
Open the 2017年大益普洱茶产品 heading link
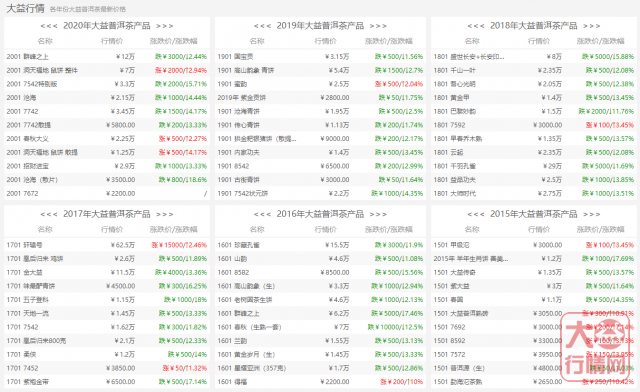point(107,214)
